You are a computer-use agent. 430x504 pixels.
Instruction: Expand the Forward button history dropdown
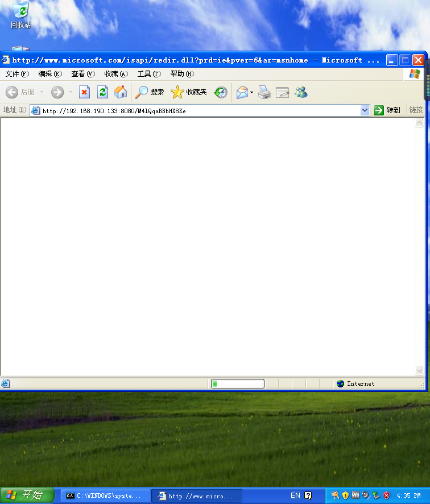[71, 92]
